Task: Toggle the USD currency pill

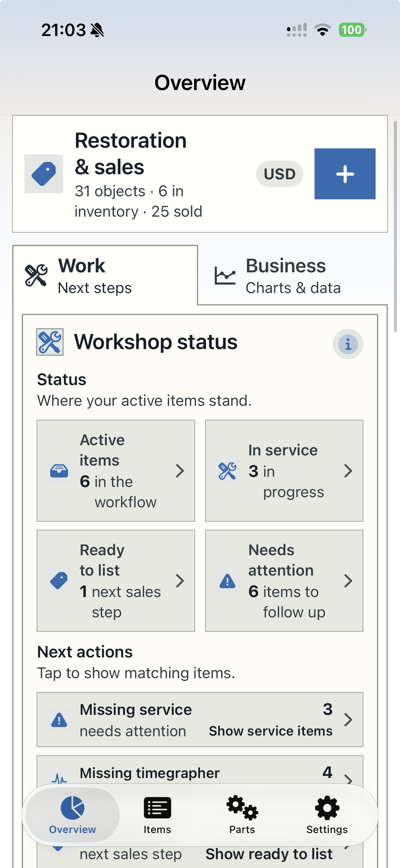Action: click(x=280, y=174)
